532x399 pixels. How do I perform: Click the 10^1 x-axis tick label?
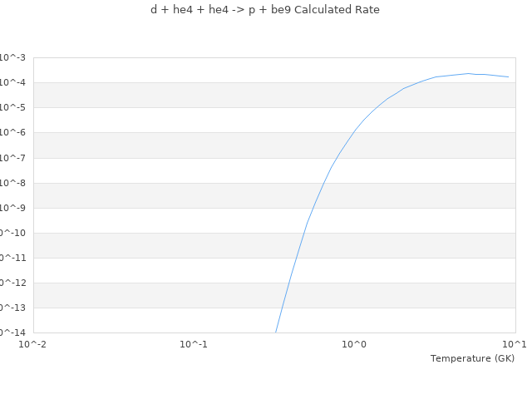click(515, 344)
